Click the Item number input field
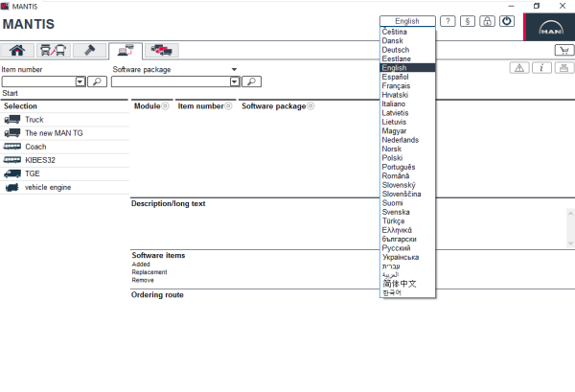Viewport: 575px width, 392px height. tap(39, 81)
